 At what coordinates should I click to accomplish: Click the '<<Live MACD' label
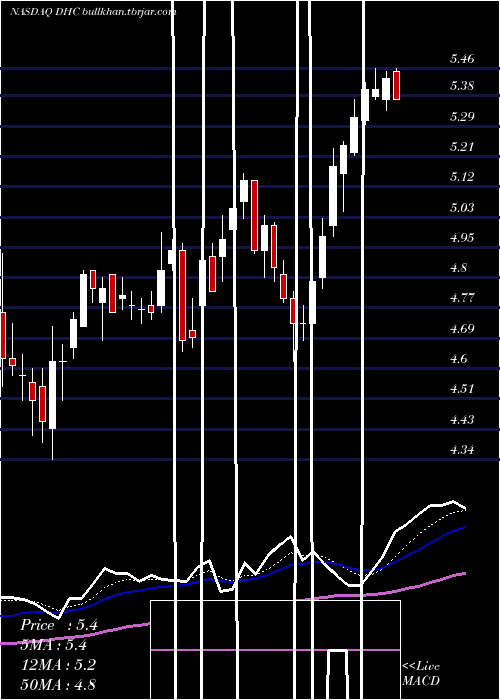(x=421, y=673)
